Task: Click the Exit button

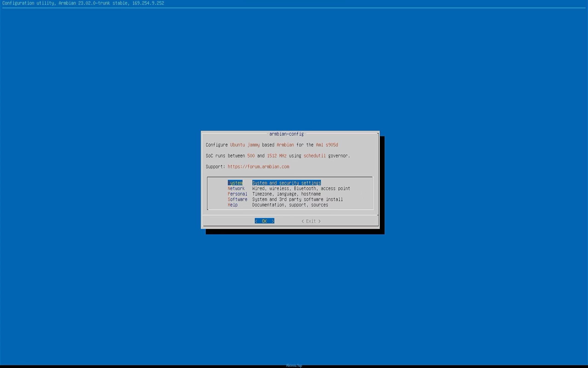Action: point(311,221)
